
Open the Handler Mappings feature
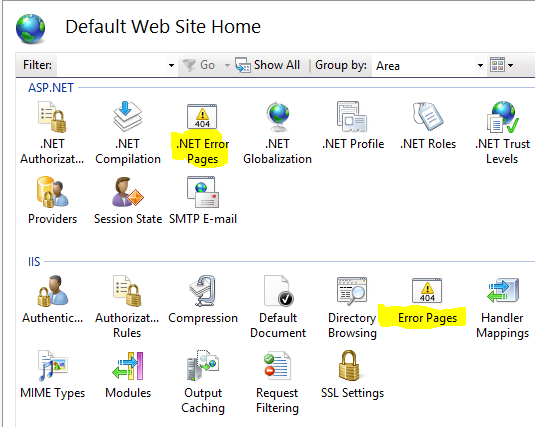click(502, 308)
